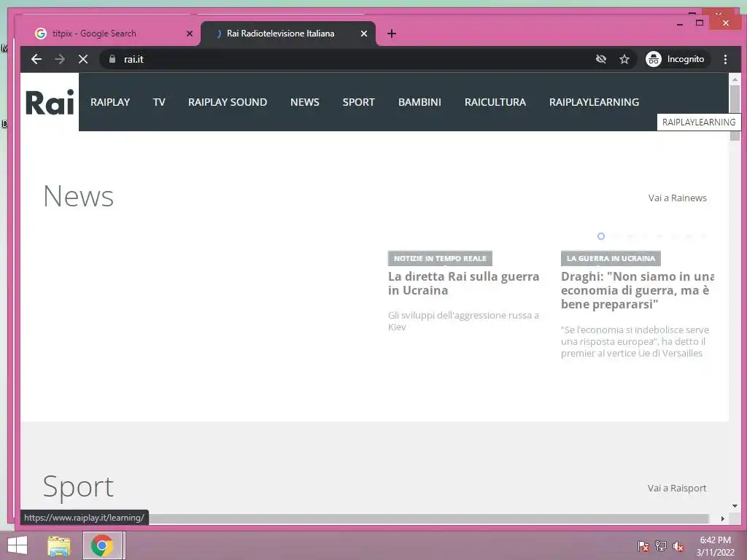Close the titpix Google Search tab
Image resolution: width=747 pixels, height=560 pixels.
pos(189,34)
